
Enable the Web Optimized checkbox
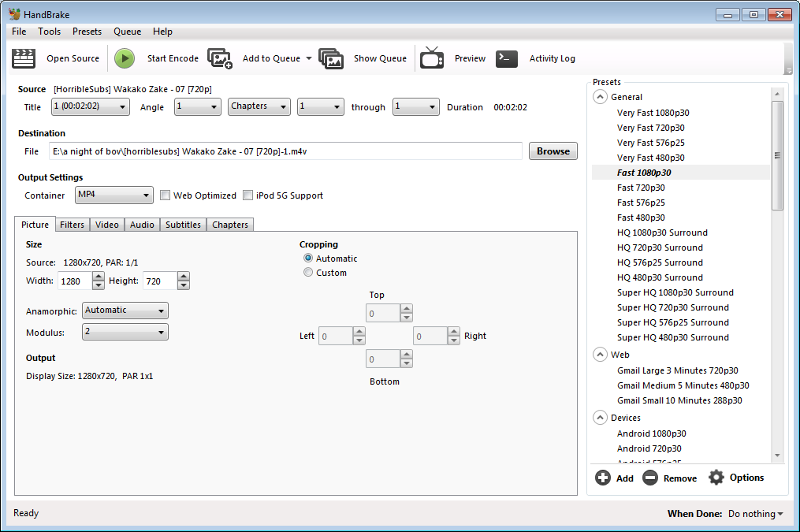click(165, 195)
